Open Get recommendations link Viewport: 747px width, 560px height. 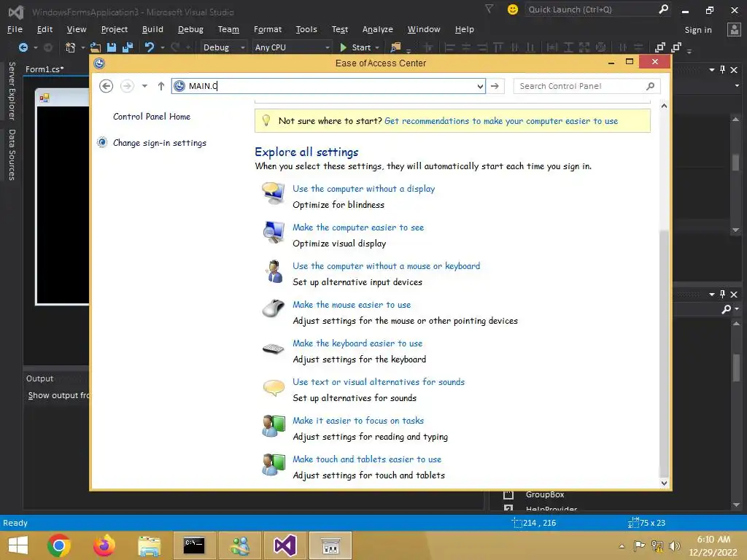pos(501,121)
